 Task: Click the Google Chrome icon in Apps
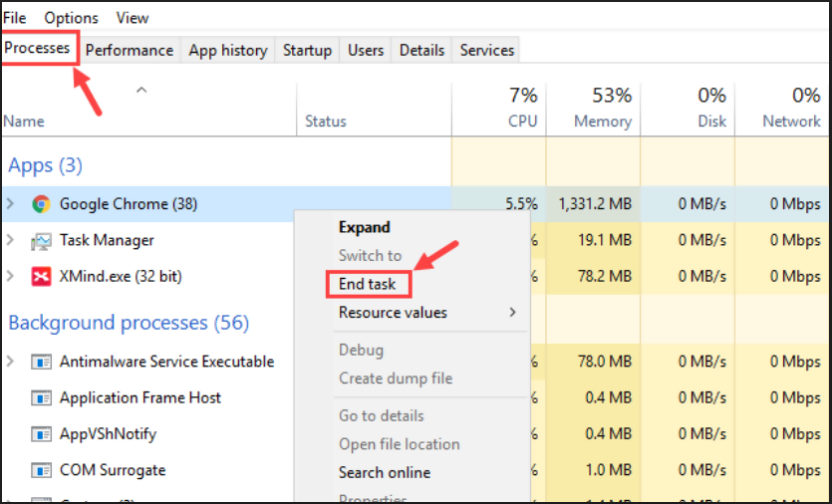click(41, 204)
